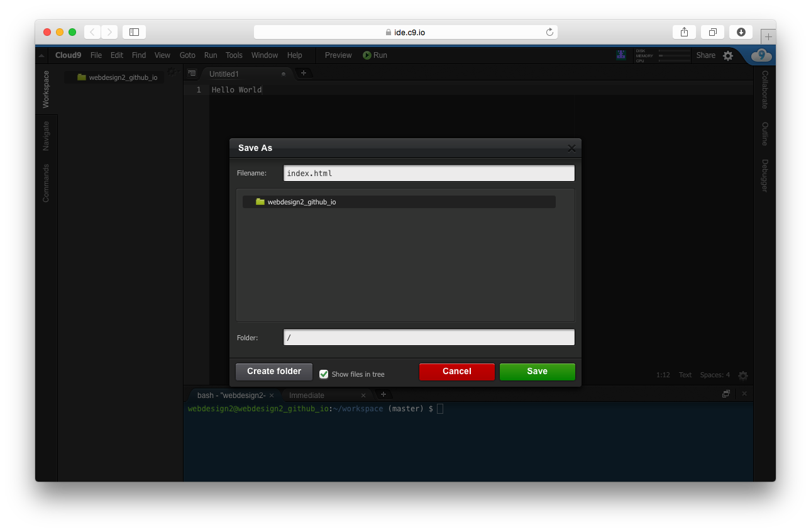Image resolution: width=811 pixels, height=532 pixels.
Task: Open the Goto menu
Action: (x=187, y=55)
